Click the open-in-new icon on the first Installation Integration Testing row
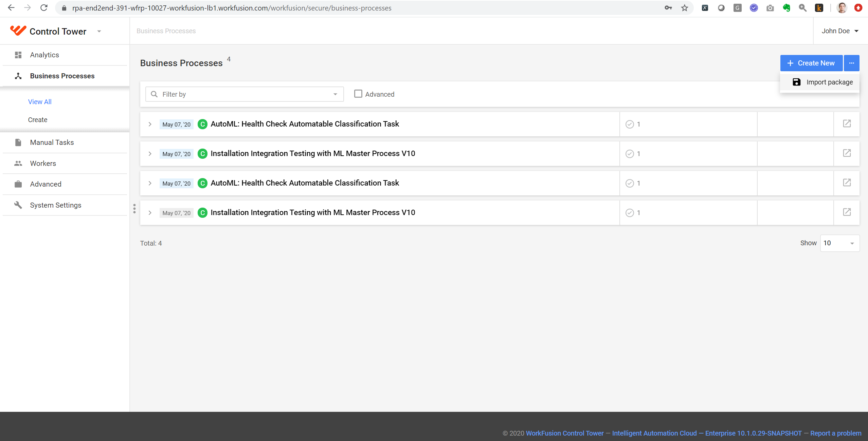Screen dimensions: 868x441 click(847, 153)
